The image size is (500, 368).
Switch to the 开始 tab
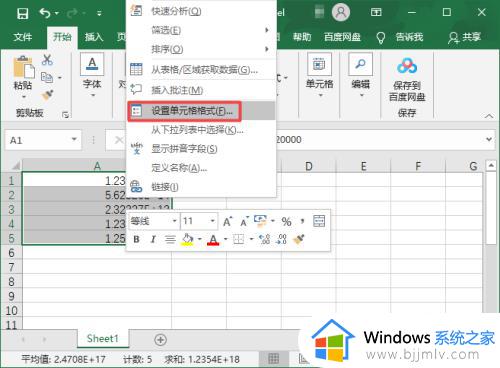[x=62, y=37]
